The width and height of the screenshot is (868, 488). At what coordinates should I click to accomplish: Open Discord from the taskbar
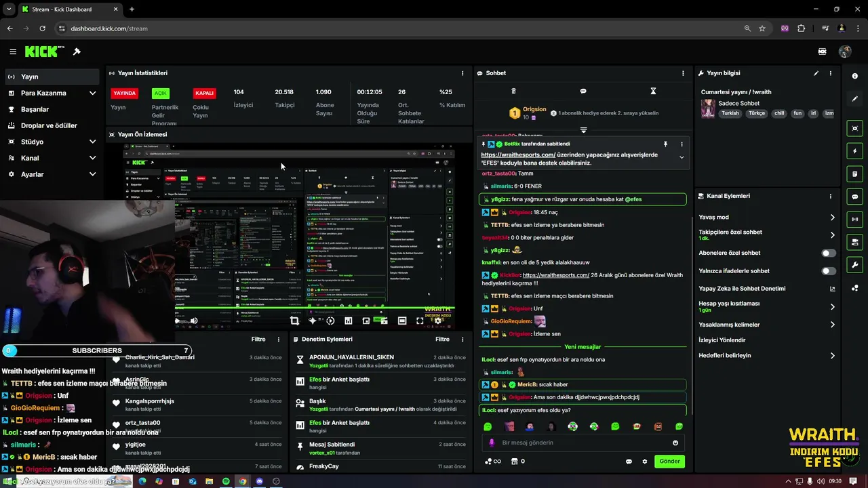[259, 481]
